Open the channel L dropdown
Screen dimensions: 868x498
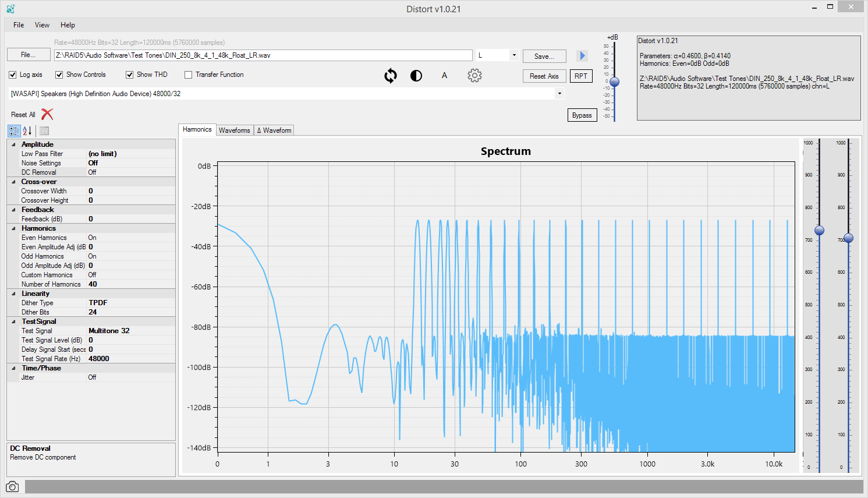514,55
